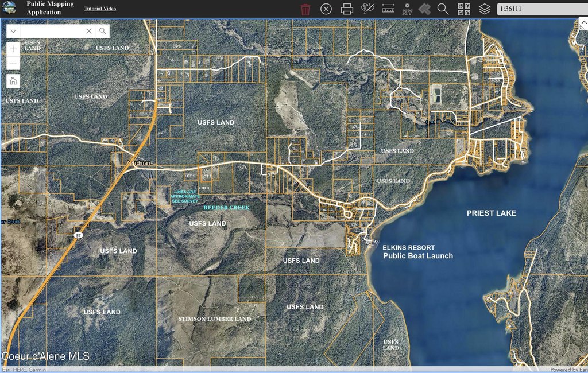Screen dimensions: 588x373
Task: Open the Tutorial Video link
Action: [x=100, y=9]
